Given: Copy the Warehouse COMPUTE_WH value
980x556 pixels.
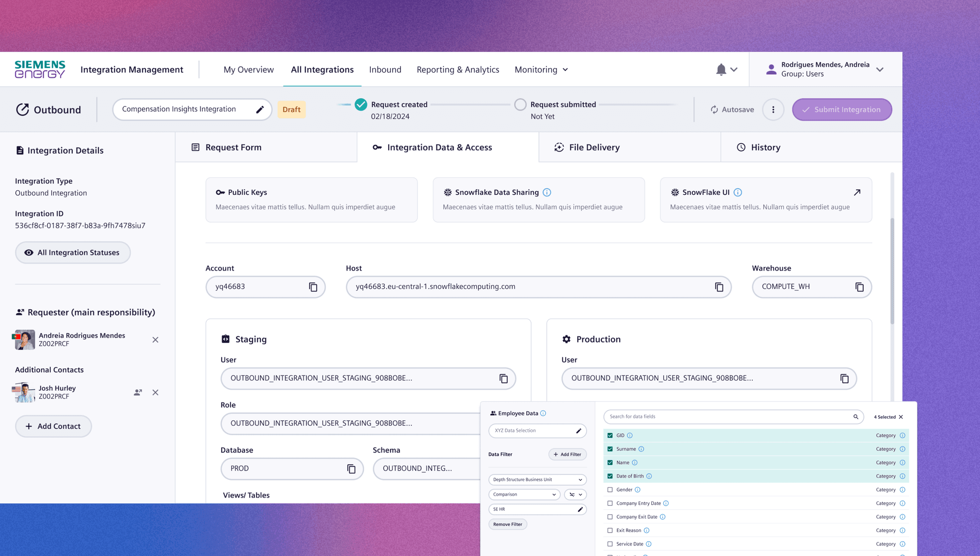Looking at the screenshot, I should 859,287.
